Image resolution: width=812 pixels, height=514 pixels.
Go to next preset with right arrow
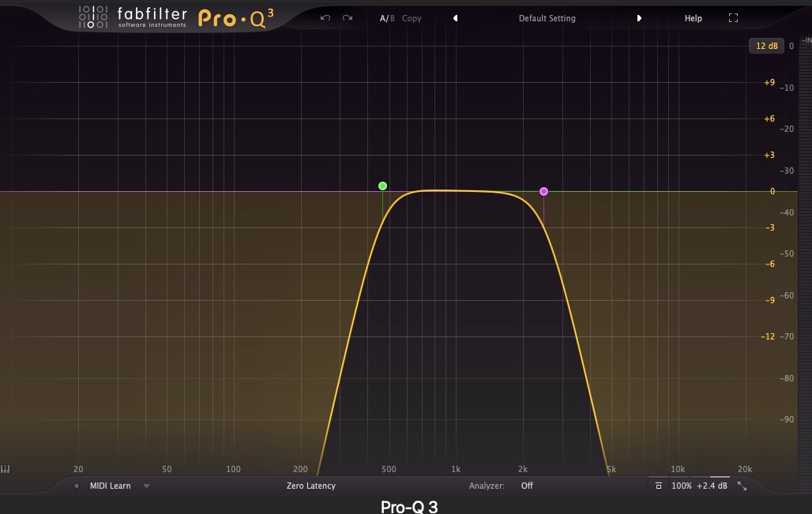pyautogui.click(x=639, y=18)
